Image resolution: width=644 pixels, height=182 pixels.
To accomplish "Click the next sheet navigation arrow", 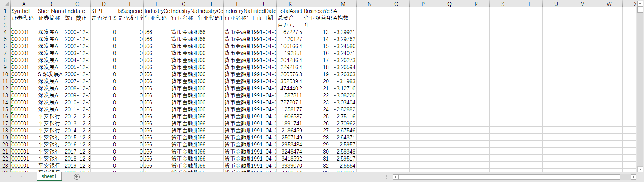I will 21,177.
